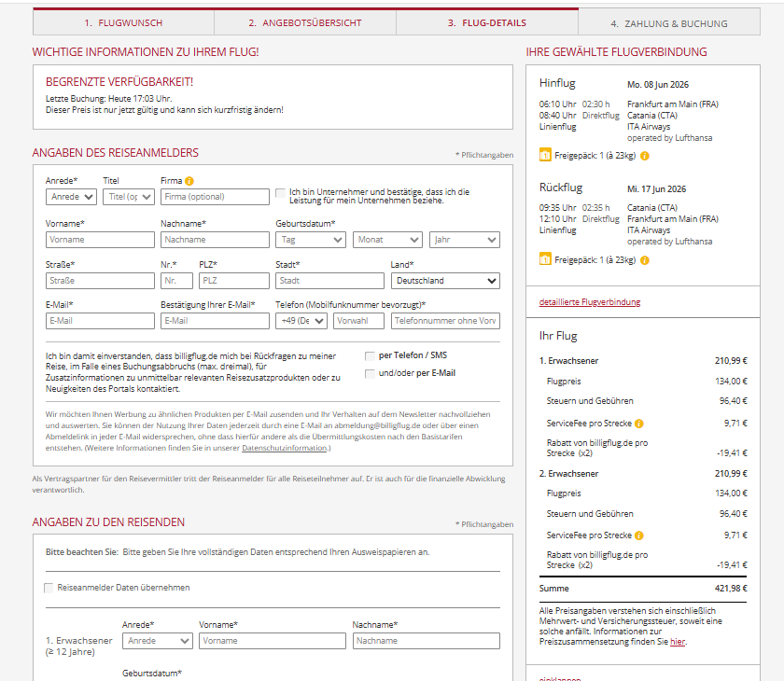Open the Land dropdown showing Deutschland

coord(444,281)
